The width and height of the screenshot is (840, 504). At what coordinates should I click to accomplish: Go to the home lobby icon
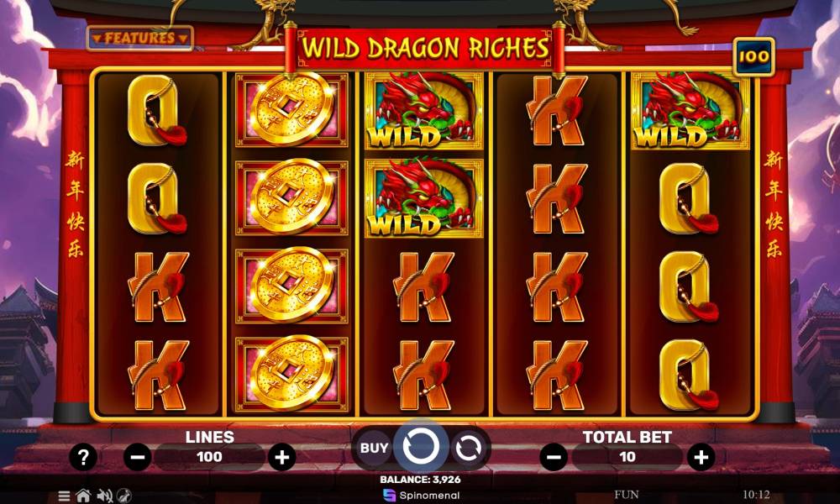(83, 496)
